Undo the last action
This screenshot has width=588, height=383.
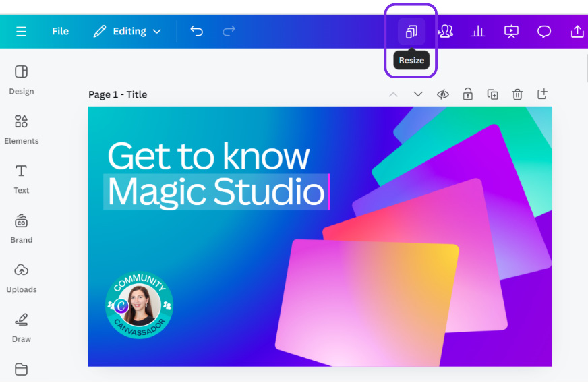(196, 31)
